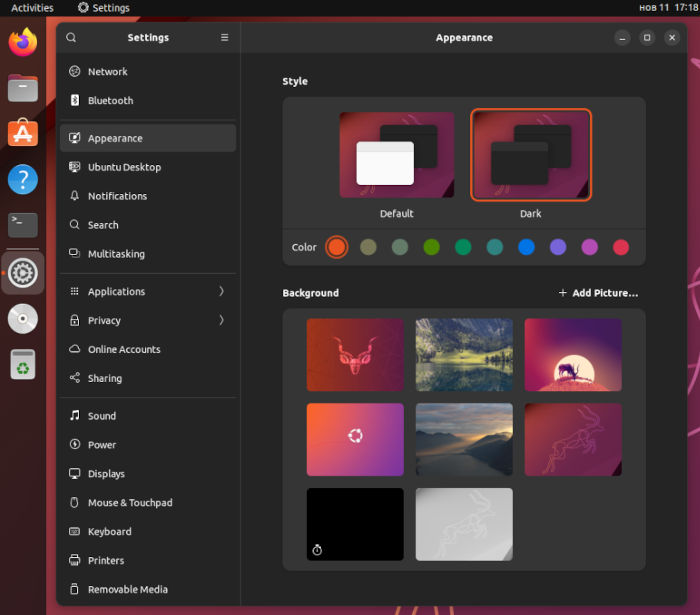Choose the viridian green accent color

click(463, 247)
